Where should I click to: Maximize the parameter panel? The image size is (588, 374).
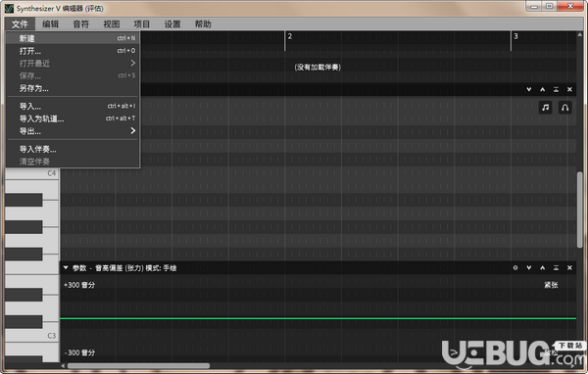coord(556,267)
